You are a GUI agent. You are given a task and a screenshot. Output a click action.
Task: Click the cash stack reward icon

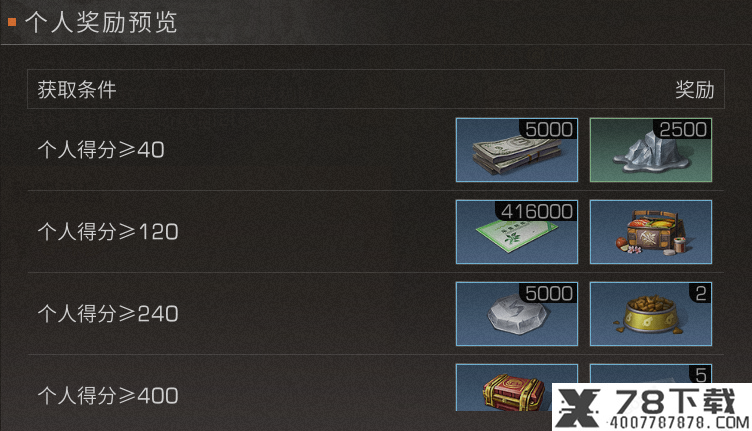coord(517,150)
